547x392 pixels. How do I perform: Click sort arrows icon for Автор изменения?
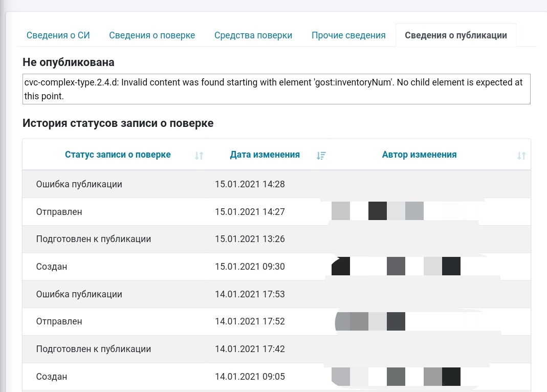click(x=521, y=156)
